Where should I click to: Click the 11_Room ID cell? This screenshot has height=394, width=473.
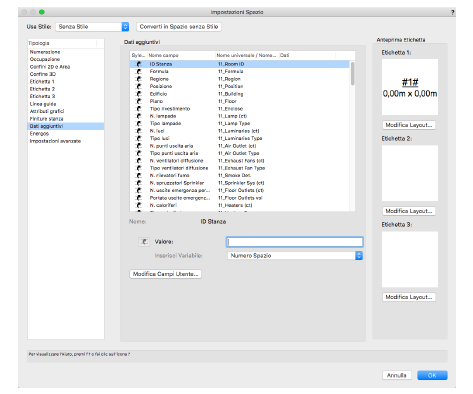[x=231, y=64]
